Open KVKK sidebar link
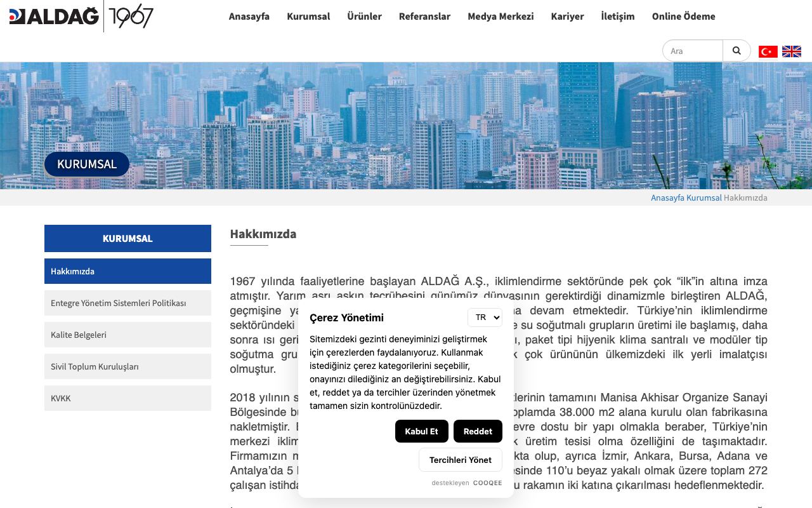Viewport: 812px width, 508px height. coord(128,398)
